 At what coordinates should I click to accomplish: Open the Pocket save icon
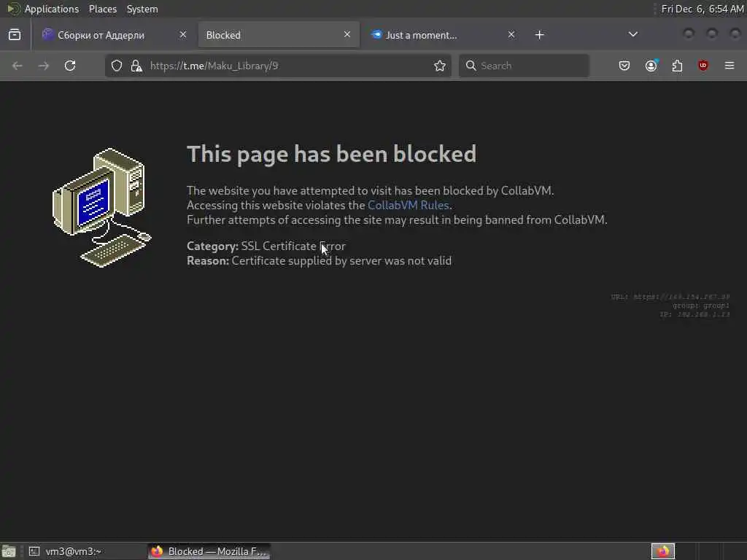coord(624,66)
